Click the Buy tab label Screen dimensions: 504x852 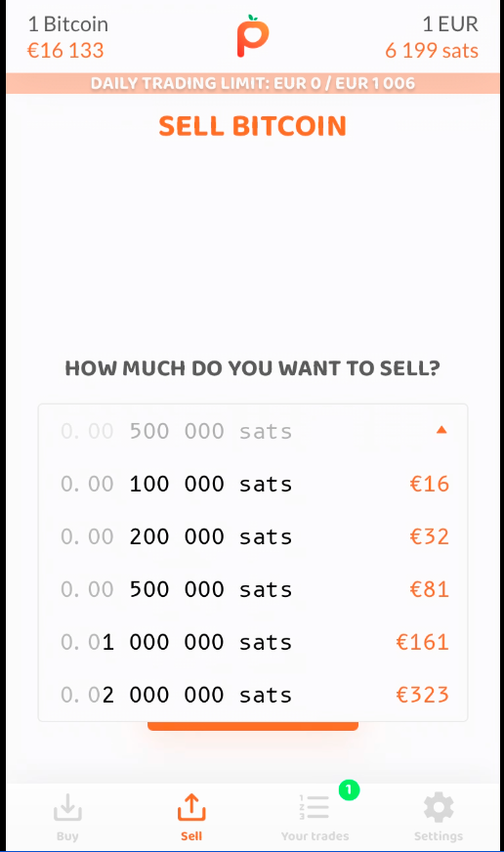pos(67,836)
